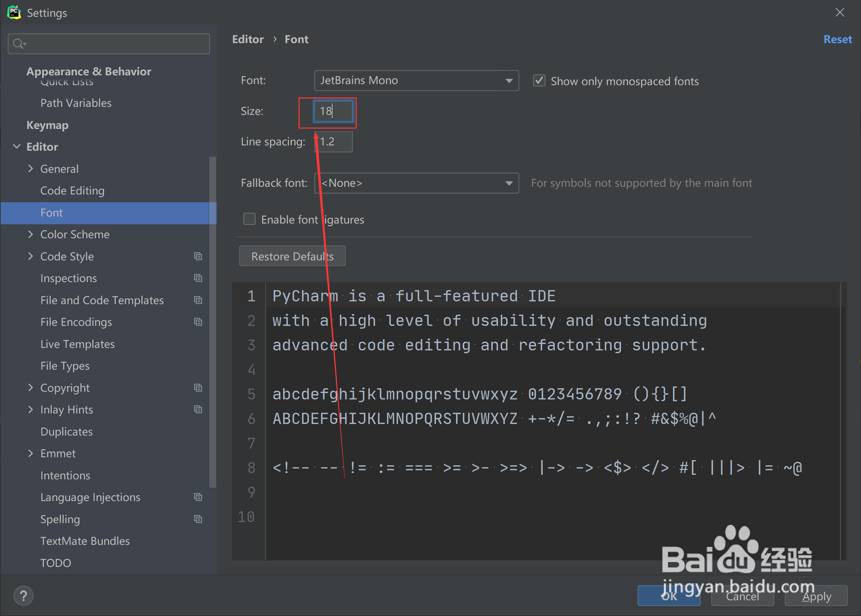Click project-level icon beside Inspections
The height and width of the screenshot is (616, 861).
click(x=198, y=278)
